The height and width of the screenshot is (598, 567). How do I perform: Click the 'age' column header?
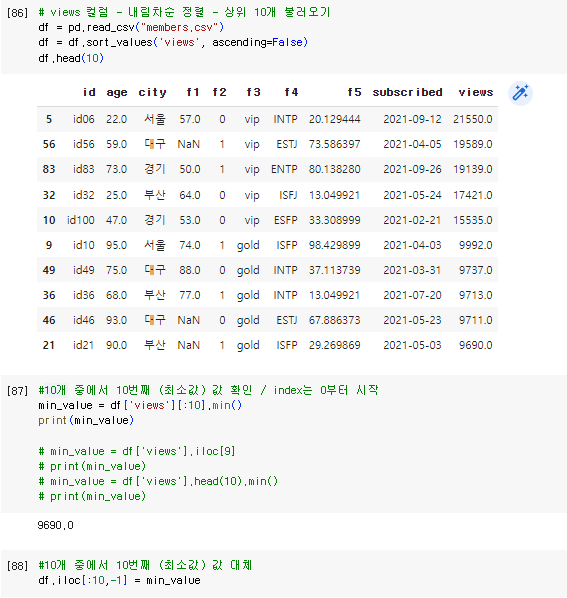click(117, 93)
